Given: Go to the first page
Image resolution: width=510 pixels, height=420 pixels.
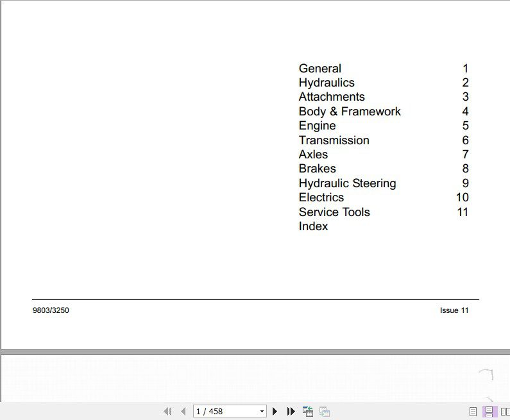Looking at the screenshot, I should point(167,412).
